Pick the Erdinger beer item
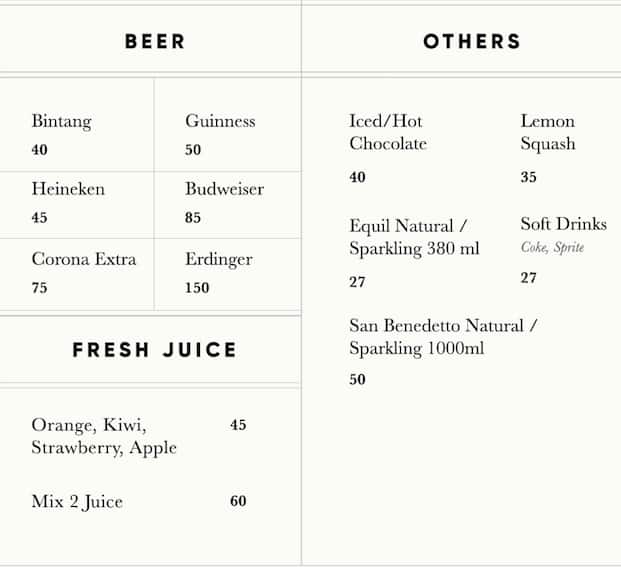The height and width of the screenshot is (567, 621). (218, 259)
